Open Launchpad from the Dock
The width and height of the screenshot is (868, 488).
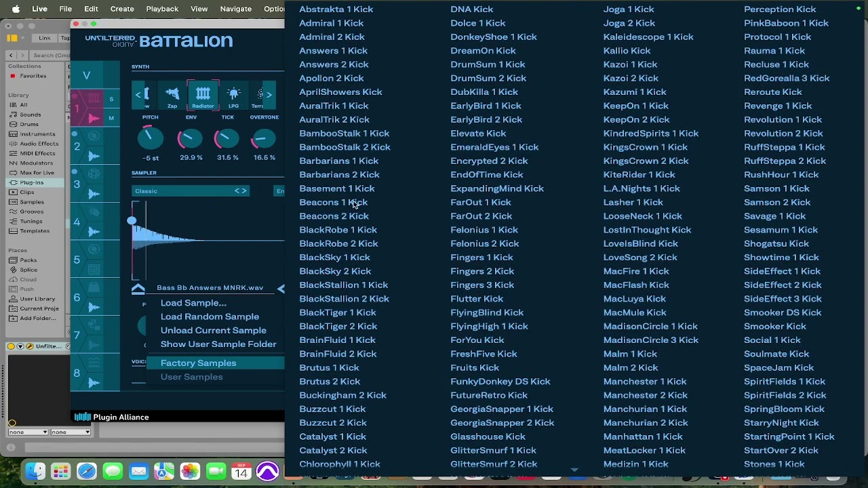click(61, 471)
